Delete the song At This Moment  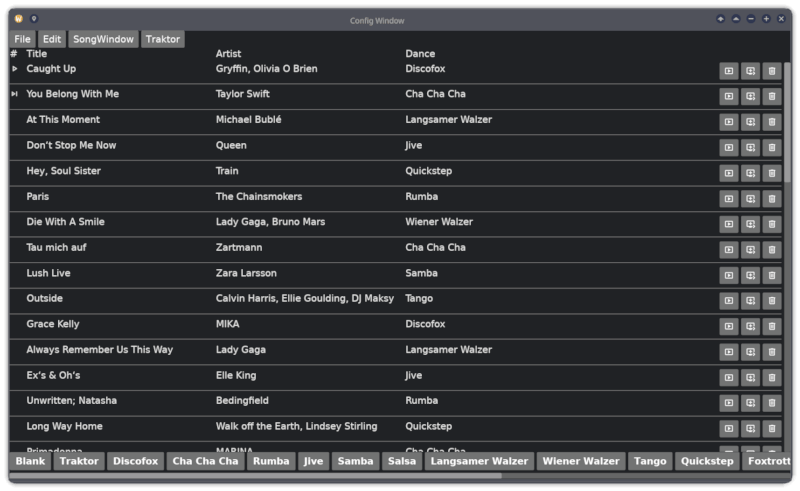771,122
